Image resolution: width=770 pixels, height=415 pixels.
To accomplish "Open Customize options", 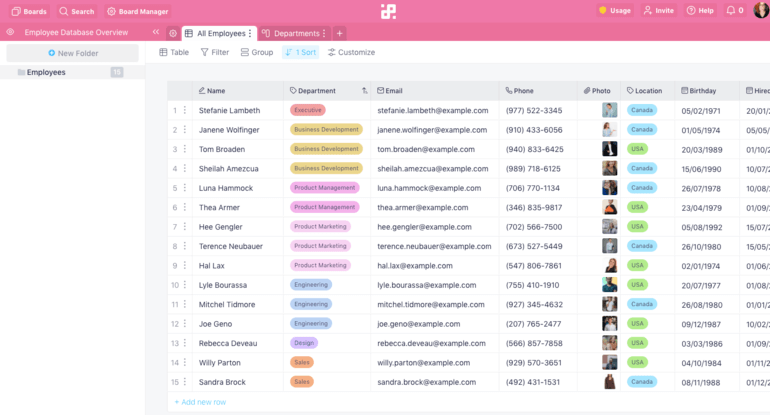I will (x=352, y=52).
